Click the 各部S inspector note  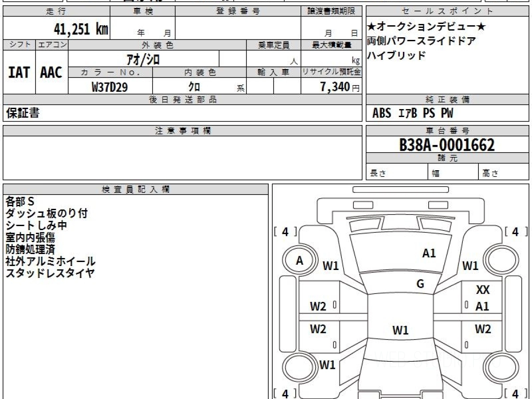click(20, 202)
